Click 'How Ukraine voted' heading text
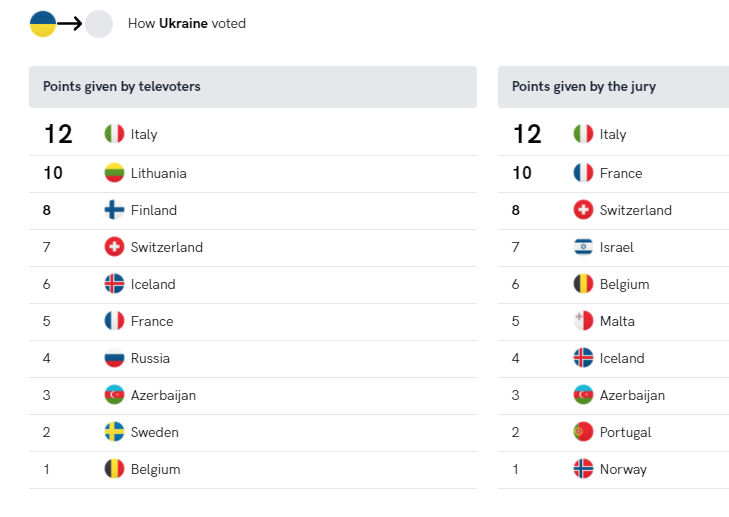 click(186, 24)
